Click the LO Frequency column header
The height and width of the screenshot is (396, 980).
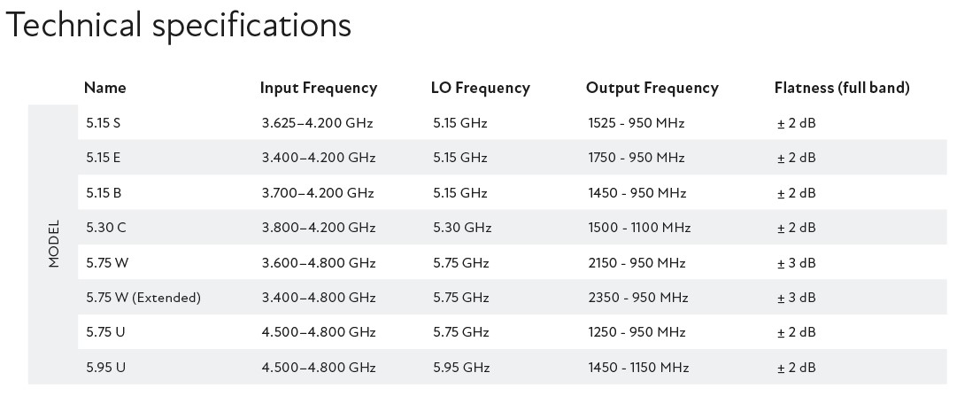point(480,88)
